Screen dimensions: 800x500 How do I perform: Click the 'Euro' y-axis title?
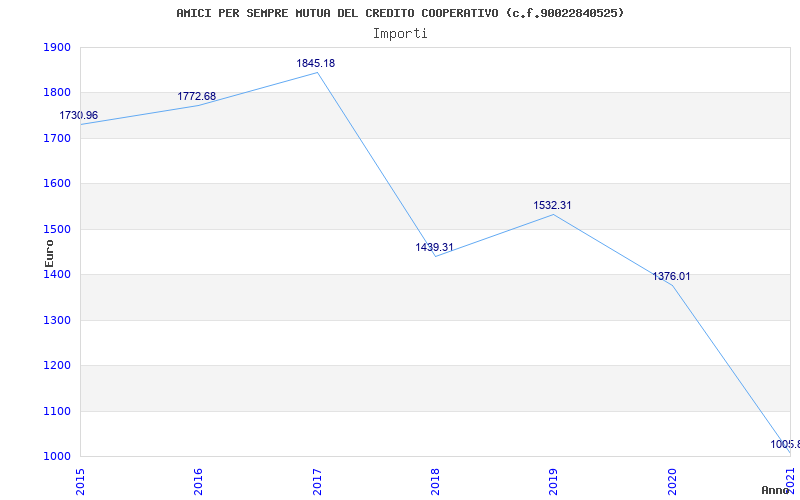[49, 253]
